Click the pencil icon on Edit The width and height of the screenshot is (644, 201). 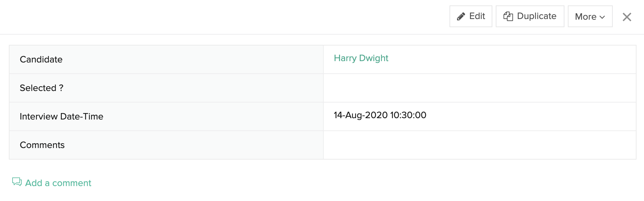tap(461, 16)
